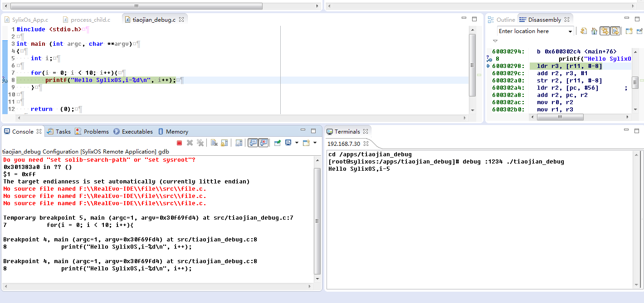Click the Disassembly vertical scrollbar
The width and height of the screenshot is (644, 303).
click(x=635, y=80)
